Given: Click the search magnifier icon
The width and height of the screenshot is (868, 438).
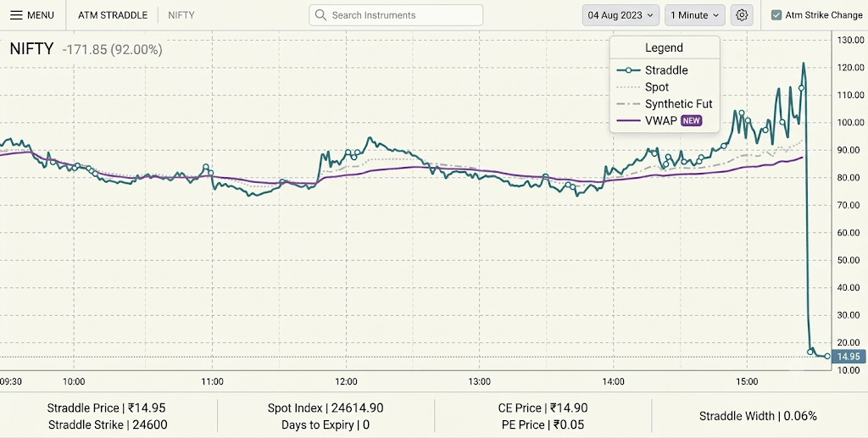Looking at the screenshot, I should (x=320, y=15).
